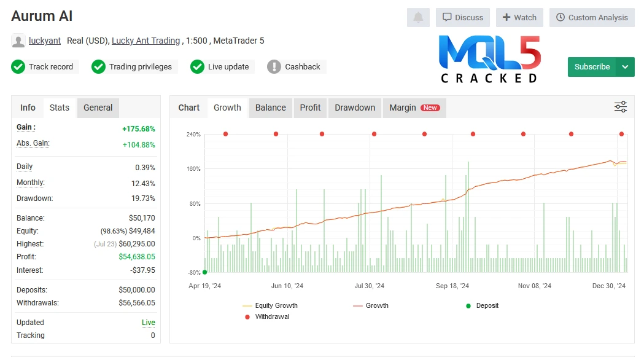Click the last withdrawal marker near Dec 30

pyautogui.click(x=621, y=134)
